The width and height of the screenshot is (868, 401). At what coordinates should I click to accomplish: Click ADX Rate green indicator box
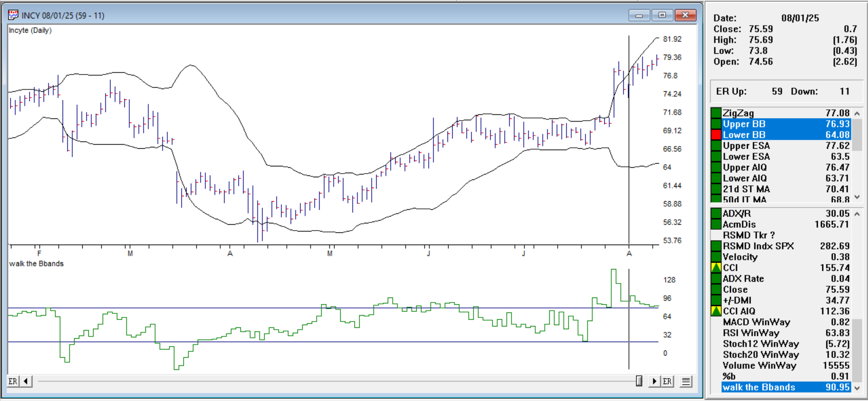[x=716, y=278]
